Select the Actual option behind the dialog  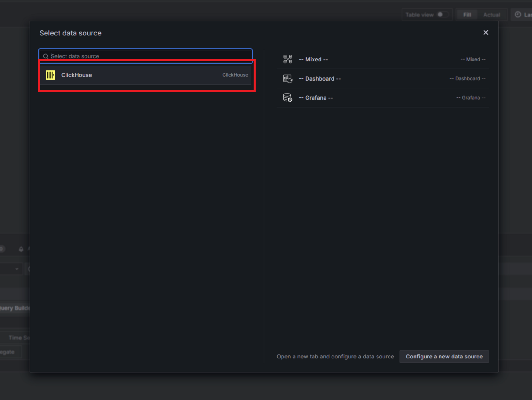pyautogui.click(x=491, y=15)
